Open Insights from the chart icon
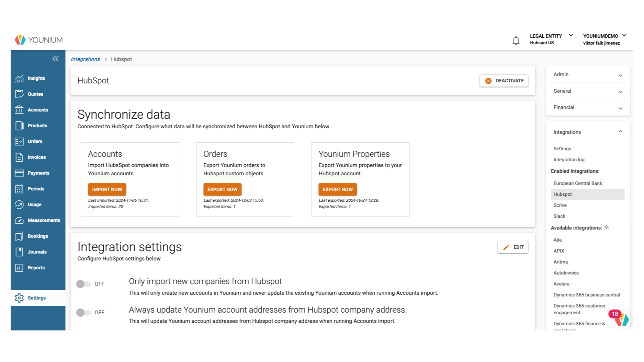Image resolution: width=644 pixels, height=362 pixels. pos(19,78)
